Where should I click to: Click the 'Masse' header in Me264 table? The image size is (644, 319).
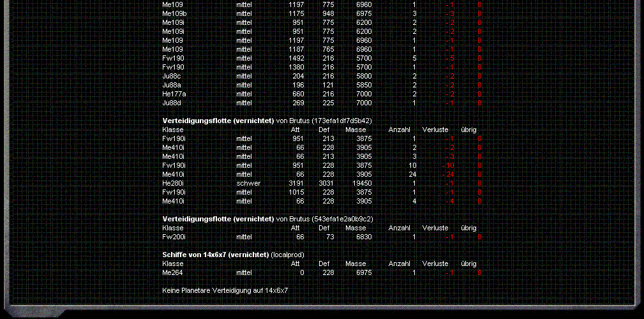point(356,263)
